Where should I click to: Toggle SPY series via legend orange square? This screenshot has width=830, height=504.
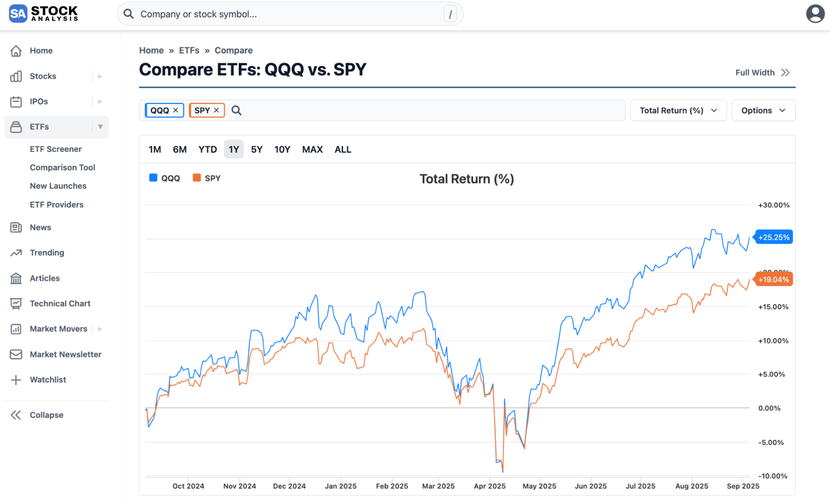[x=197, y=178]
